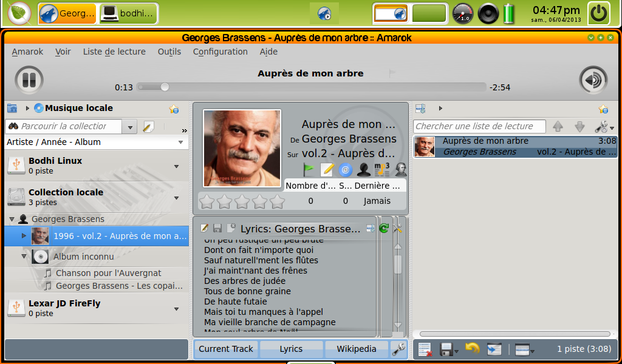Viewport: 622px width, 364px height.
Task: Switch to the bodhi terminal taskbar item
Action: pos(128,14)
